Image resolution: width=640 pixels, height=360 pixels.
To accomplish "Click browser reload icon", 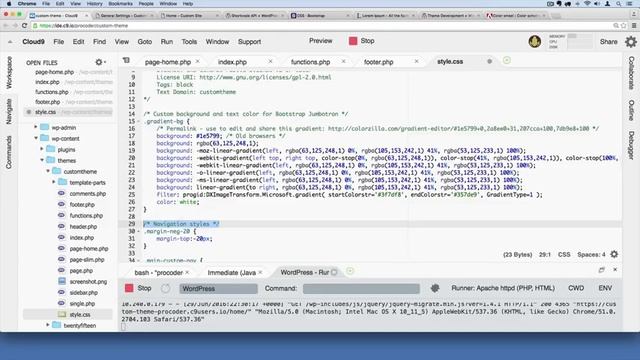I will coord(25,25).
